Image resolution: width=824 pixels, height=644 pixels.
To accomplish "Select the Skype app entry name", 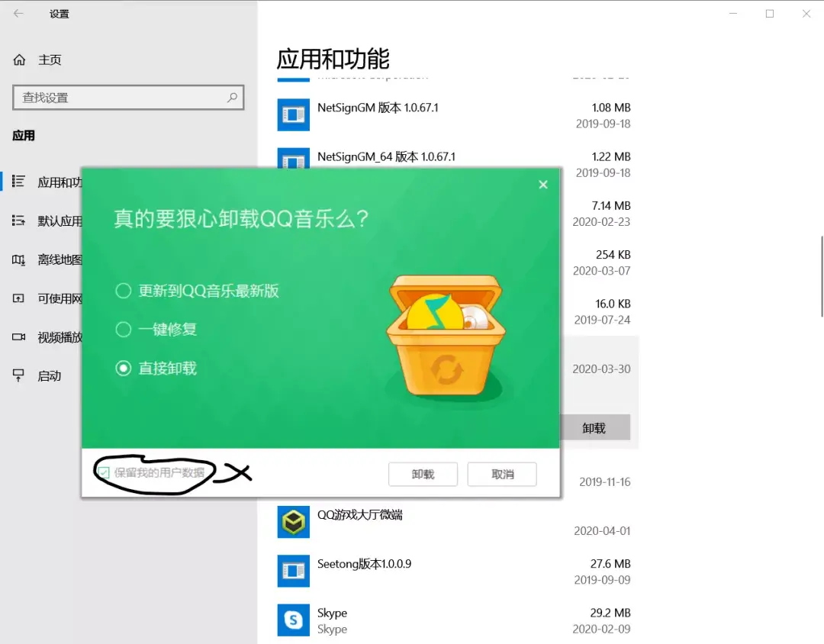I will (x=332, y=613).
